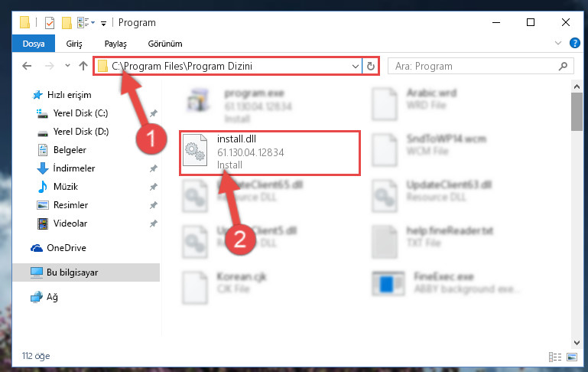This screenshot has height=372, width=588.
Task: Open the Görünüm ribbon tab
Action: click(165, 44)
